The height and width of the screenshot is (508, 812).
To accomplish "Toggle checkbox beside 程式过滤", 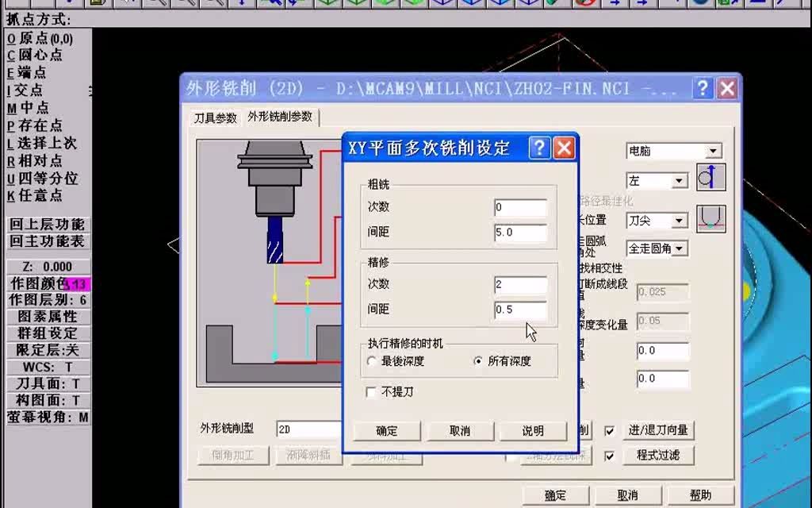I will (x=610, y=456).
